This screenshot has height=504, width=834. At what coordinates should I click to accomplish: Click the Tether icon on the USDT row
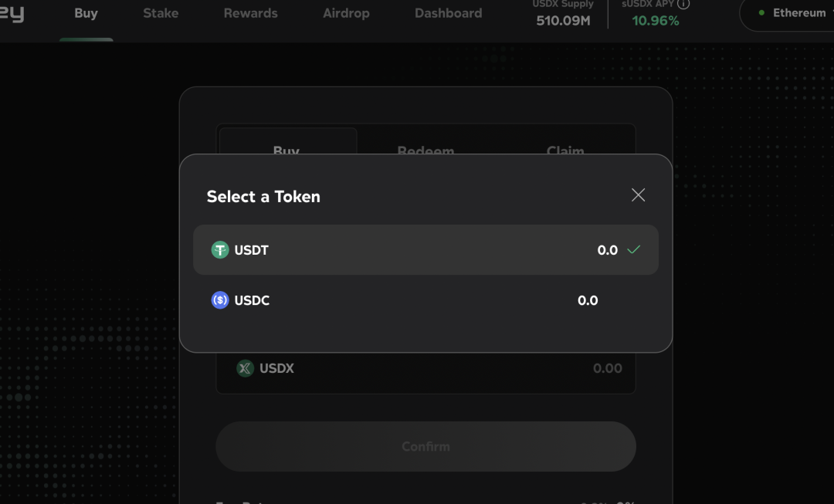pos(219,249)
